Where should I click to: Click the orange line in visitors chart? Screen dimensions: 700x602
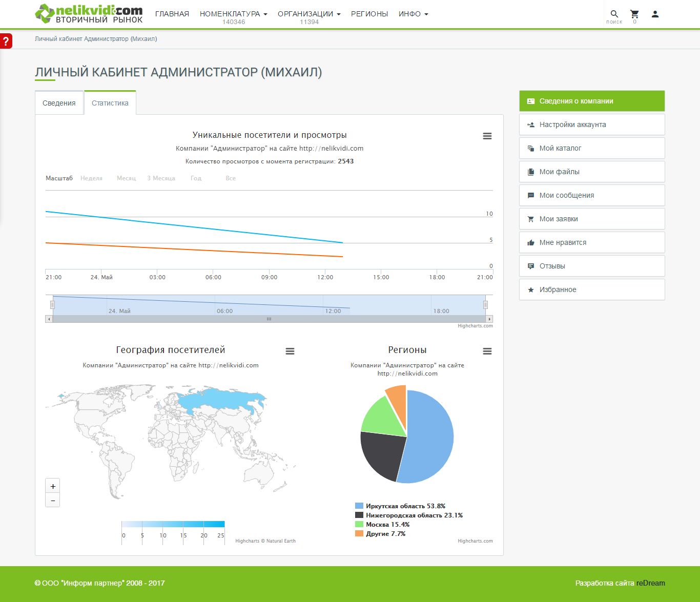click(x=194, y=250)
